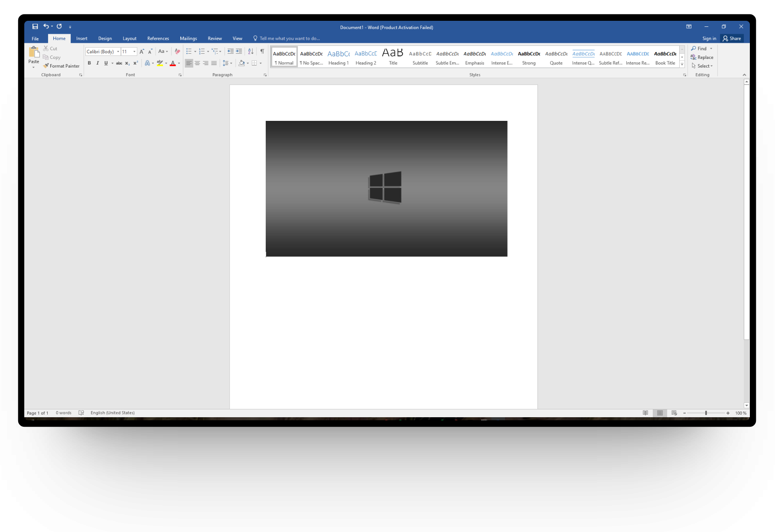775x532 pixels.
Task: Click the Increase Indent icon
Action: 239,52
